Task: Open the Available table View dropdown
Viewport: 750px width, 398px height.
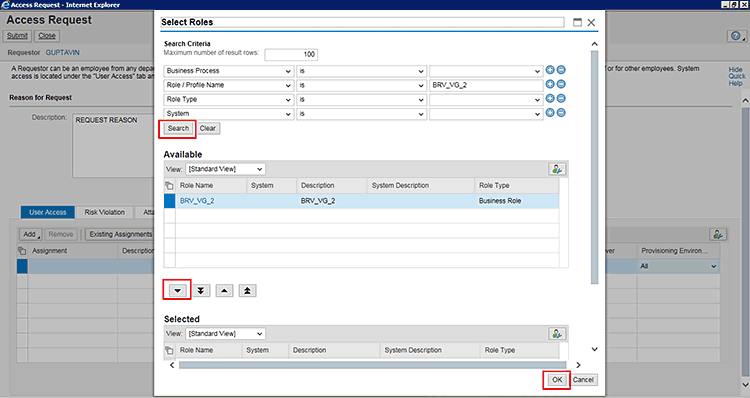Action: coord(225,169)
